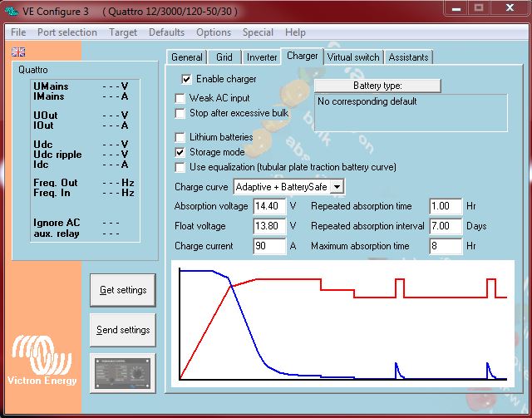Screen dimensions: 532x418
Task: Click the Freq. Out reading label
Action: tap(56, 183)
